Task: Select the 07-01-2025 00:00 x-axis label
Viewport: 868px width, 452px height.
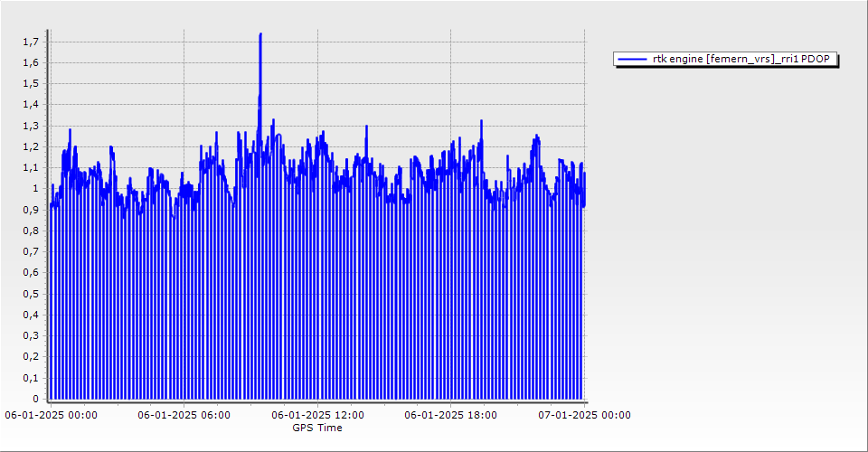Action: coord(583,416)
